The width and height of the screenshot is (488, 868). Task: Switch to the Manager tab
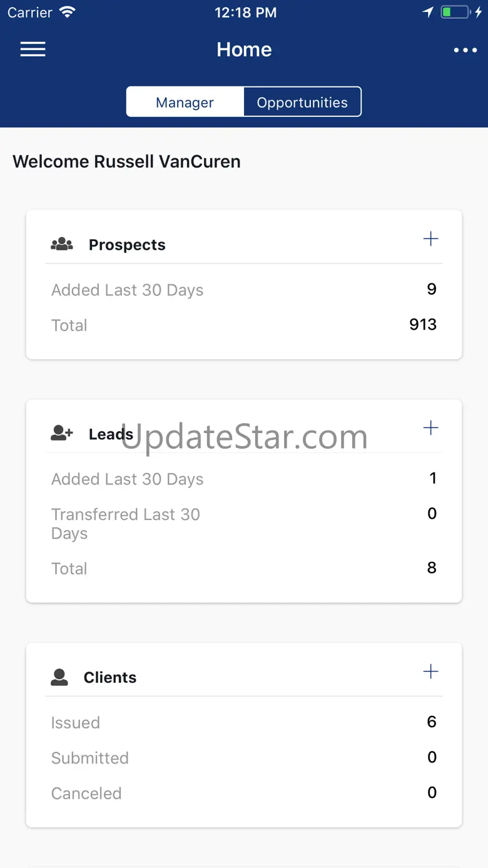point(185,103)
